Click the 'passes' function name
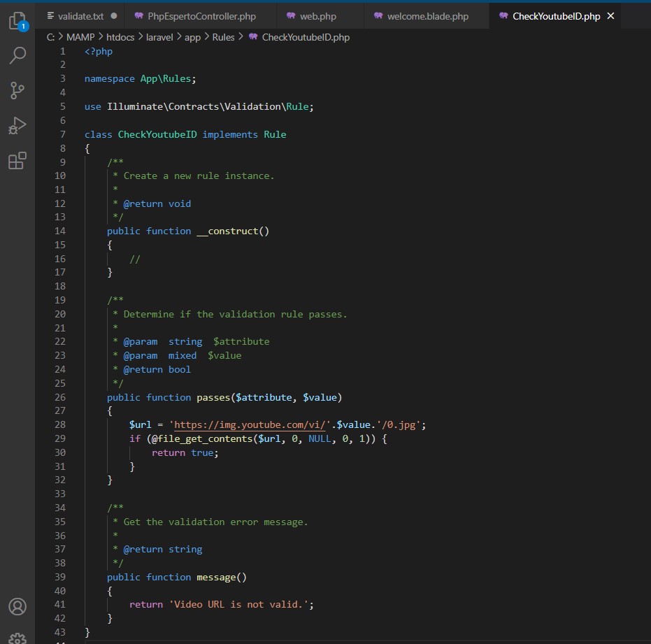This screenshot has width=651, height=644. coord(213,397)
